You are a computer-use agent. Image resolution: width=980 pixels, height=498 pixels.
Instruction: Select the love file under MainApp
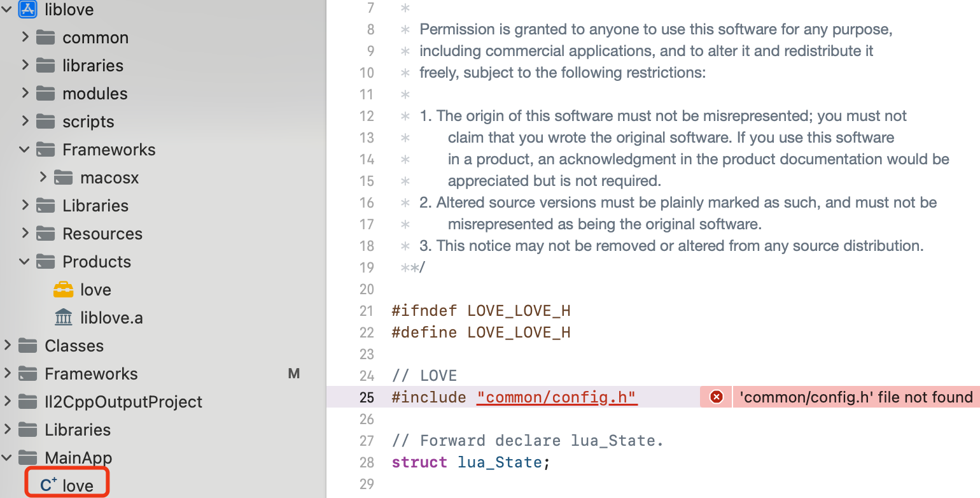78,486
